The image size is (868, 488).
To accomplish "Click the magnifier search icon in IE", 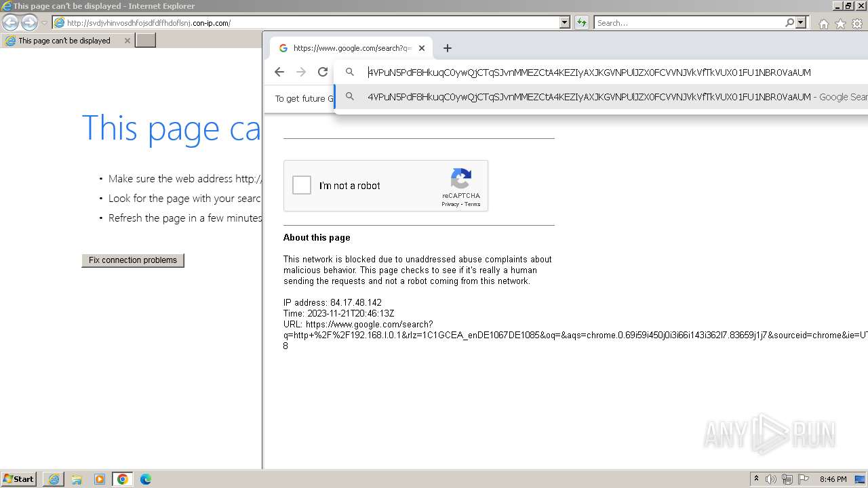I will 789,22.
